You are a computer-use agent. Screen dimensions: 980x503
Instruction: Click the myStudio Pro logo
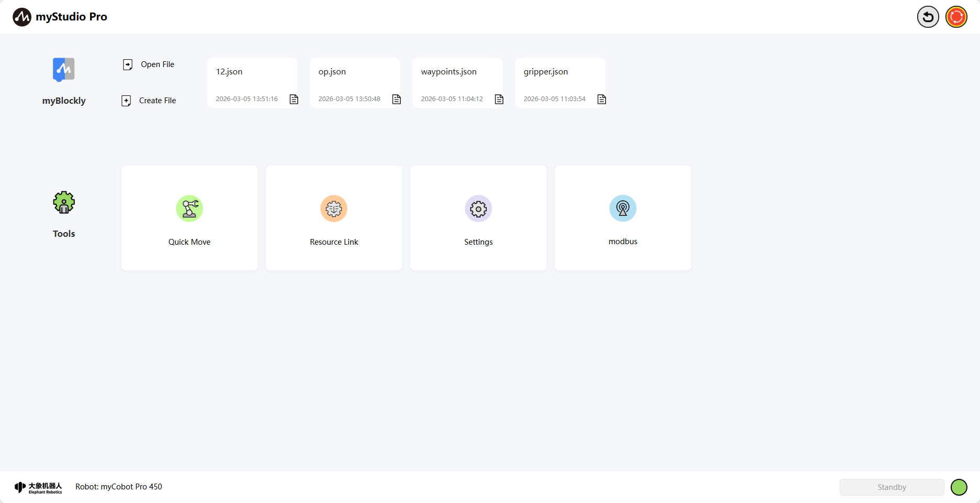pyautogui.click(x=59, y=16)
